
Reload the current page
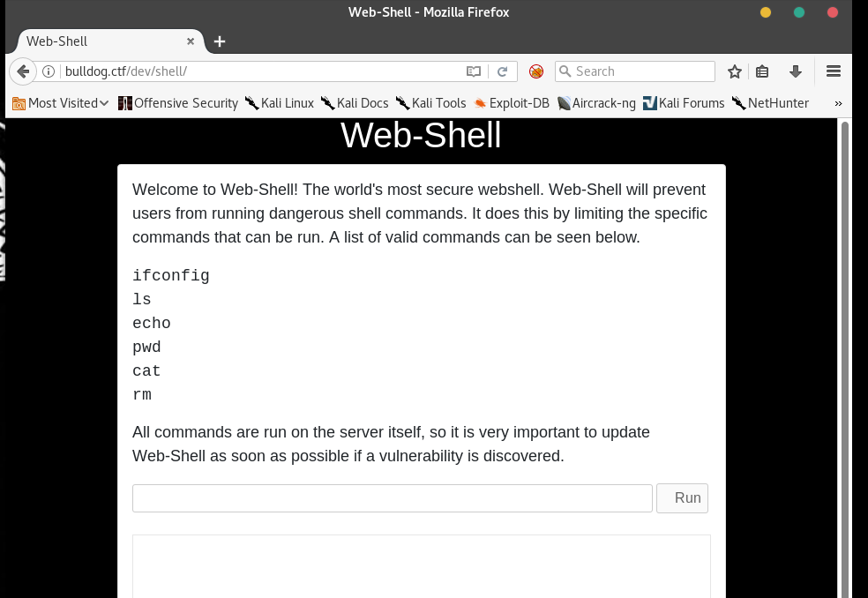[x=502, y=71]
